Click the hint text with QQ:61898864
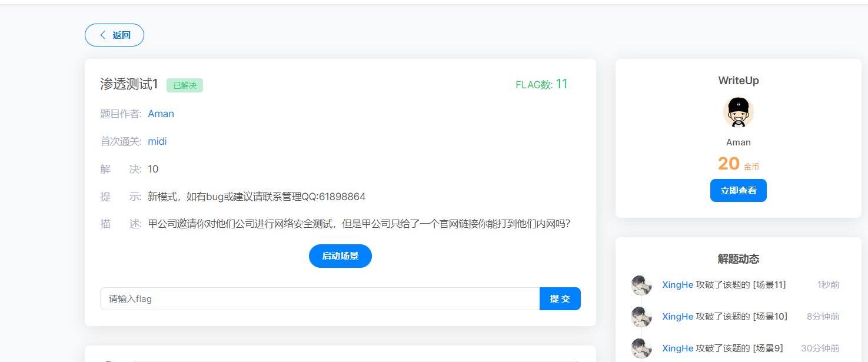 pyautogui.click(x=257, y=197)
